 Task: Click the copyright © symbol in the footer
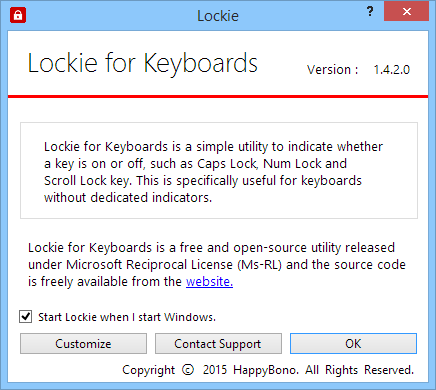pos(188,370)
